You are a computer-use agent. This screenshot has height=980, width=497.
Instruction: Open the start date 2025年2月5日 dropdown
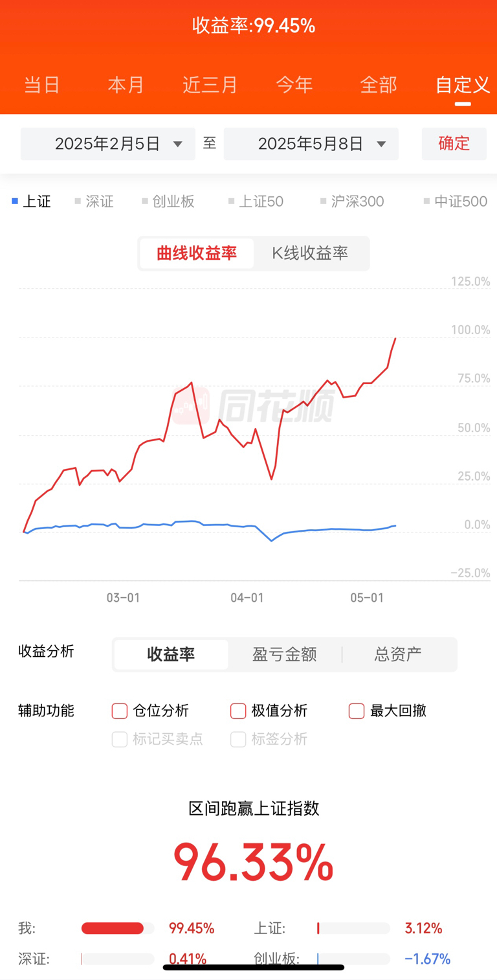point(108,144)
